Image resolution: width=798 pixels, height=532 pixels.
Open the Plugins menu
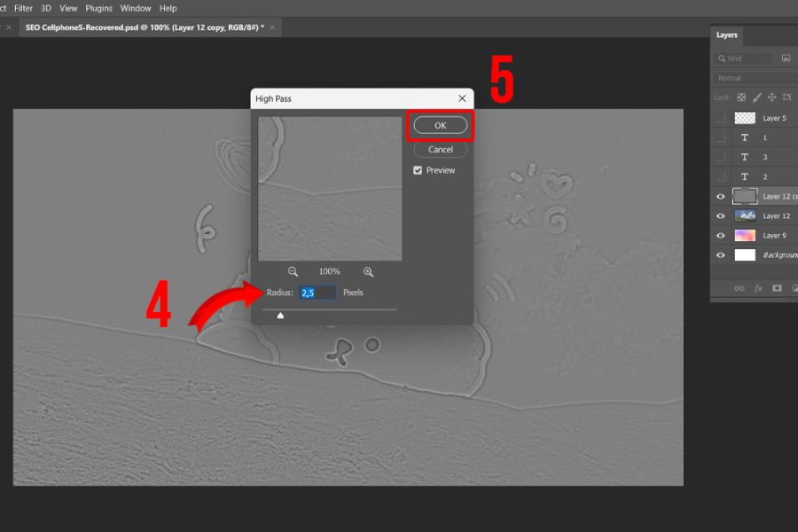(x=98, y=8)
